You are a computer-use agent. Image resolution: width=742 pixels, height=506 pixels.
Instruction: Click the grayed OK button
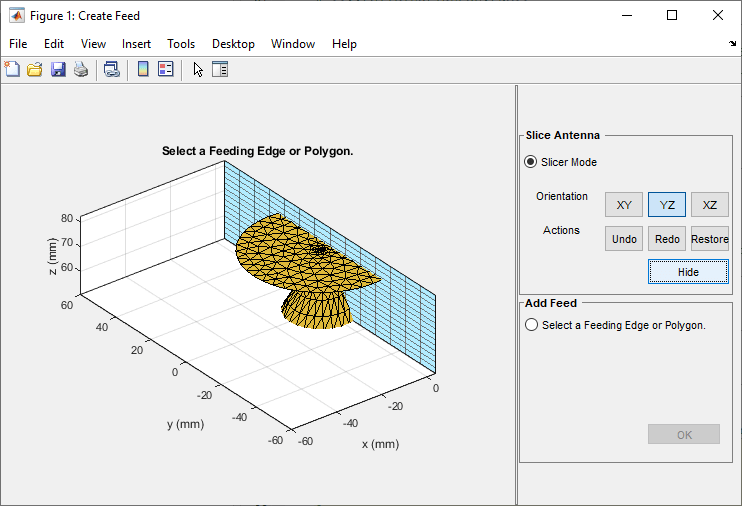point(684,434)
